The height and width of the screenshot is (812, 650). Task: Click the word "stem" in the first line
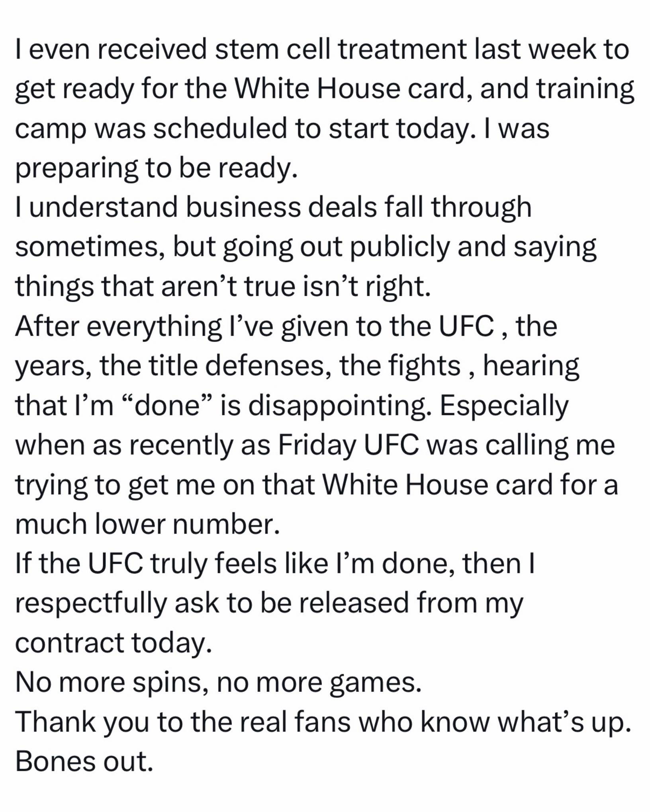252,49
